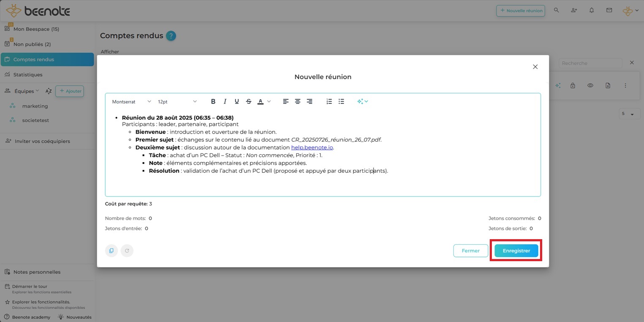
Task: Click the regenerate refresh icon
Action: tap(127, 251)
